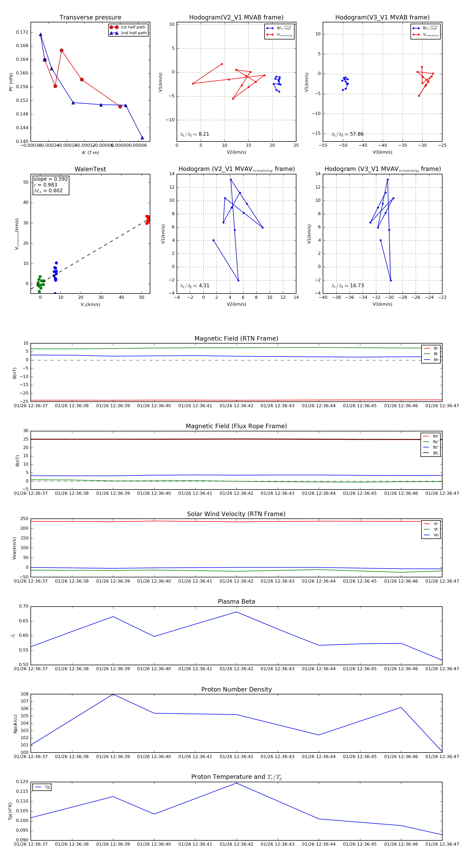The height and width of the screenshot is (868, 473).
Task: Click the "Hodogram(V3_V1 MVAB frame)" title
Action: [382, 17]
